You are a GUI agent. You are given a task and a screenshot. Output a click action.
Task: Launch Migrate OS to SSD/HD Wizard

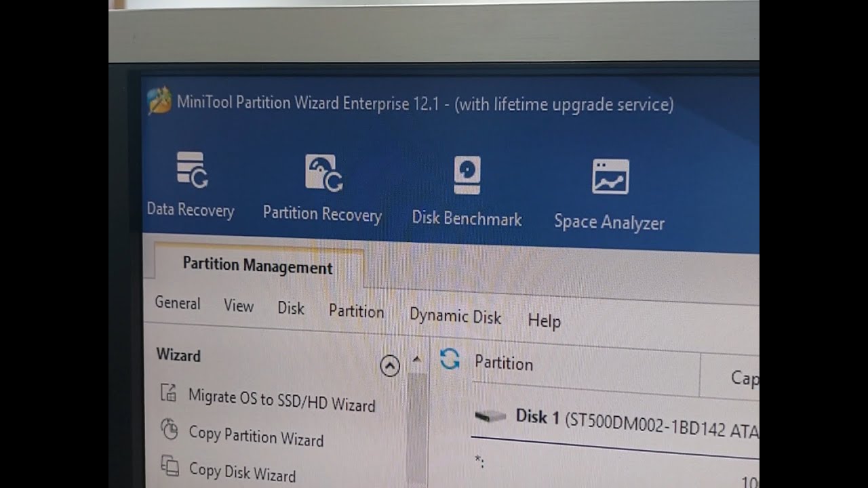tap(281, 400)
